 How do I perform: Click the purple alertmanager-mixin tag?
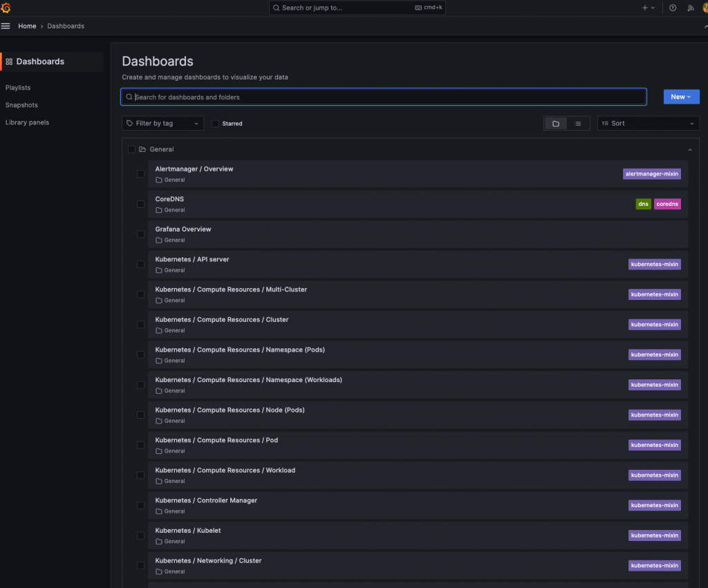point(651,174)
